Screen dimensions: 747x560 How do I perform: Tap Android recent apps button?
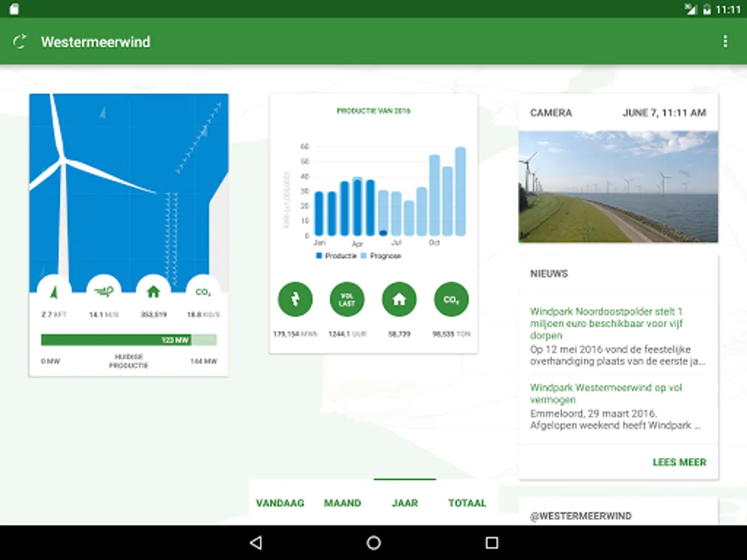(492, 543)
